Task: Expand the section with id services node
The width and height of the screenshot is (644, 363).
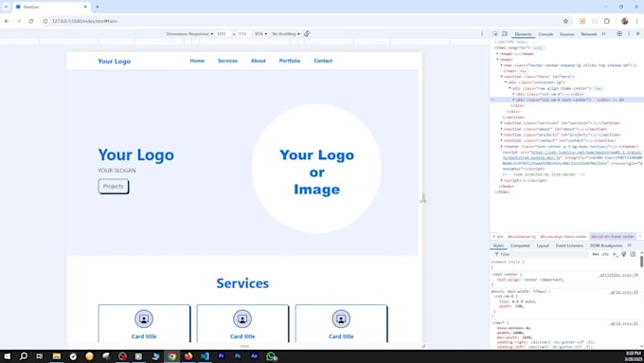Action: click(x=502, y=123)
